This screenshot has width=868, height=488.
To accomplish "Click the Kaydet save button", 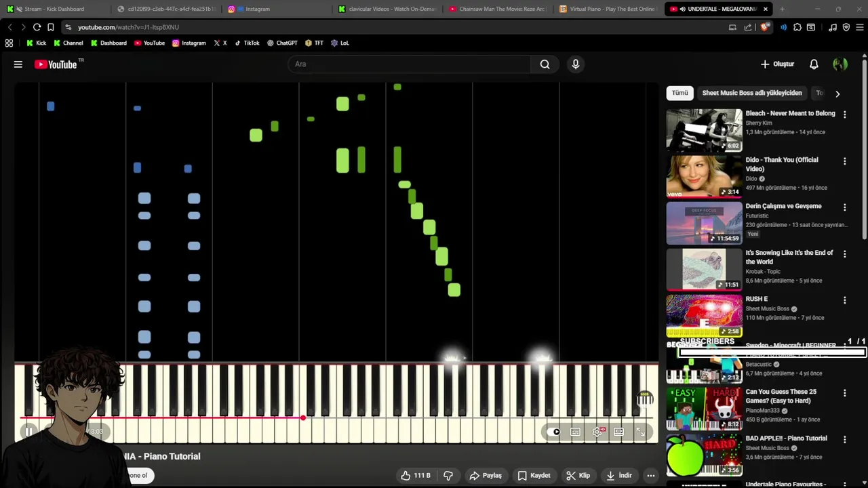I will click(534, 475).
